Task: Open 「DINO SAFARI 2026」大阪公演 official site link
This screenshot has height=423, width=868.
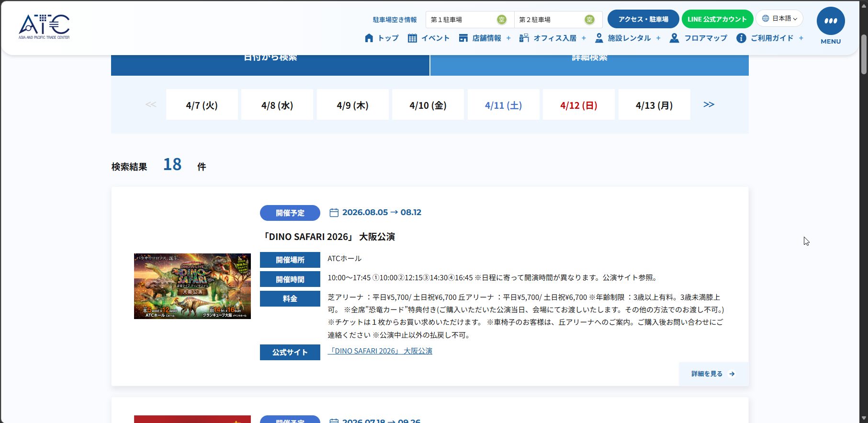Action: tap(380, 351)
